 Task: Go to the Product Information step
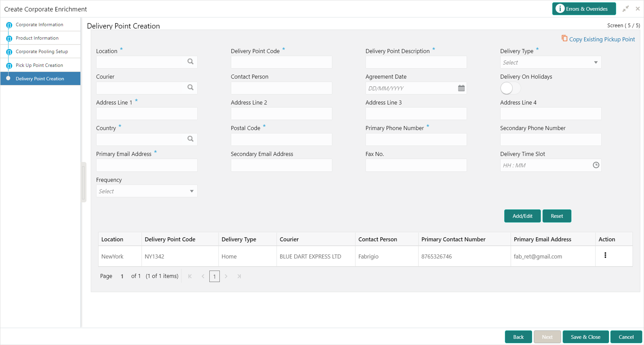coord(37,38)
